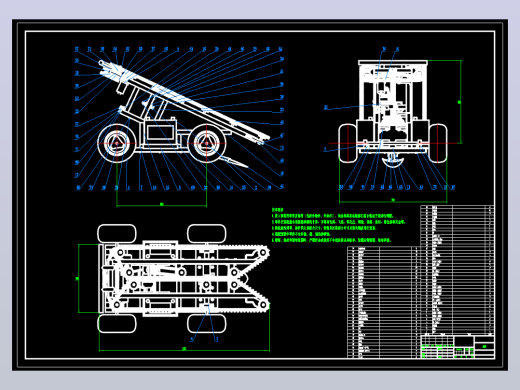Select the front view of the vehicle
This screenshot has height=390, width=520.
(x=393, y=113)
